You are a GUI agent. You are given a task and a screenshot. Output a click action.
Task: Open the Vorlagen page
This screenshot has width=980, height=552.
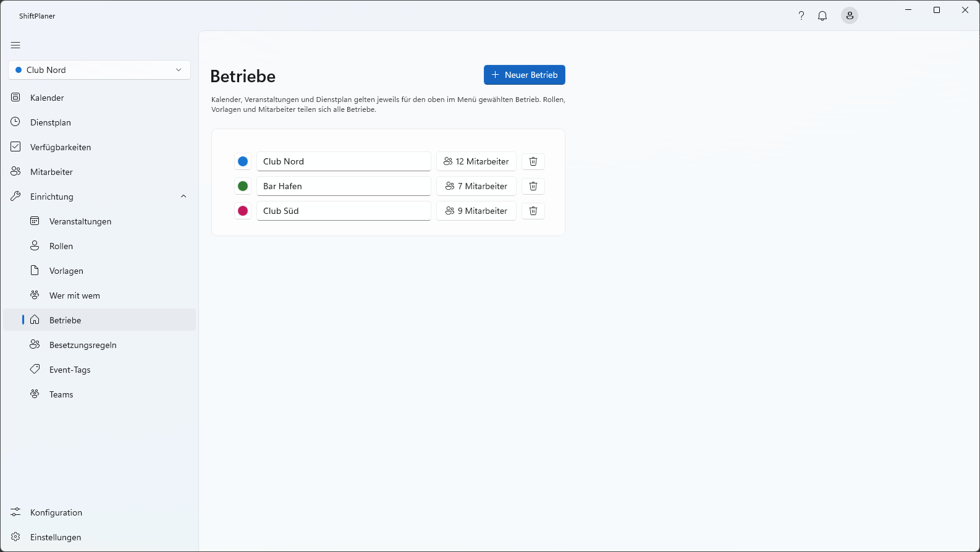tap(99, 271)
